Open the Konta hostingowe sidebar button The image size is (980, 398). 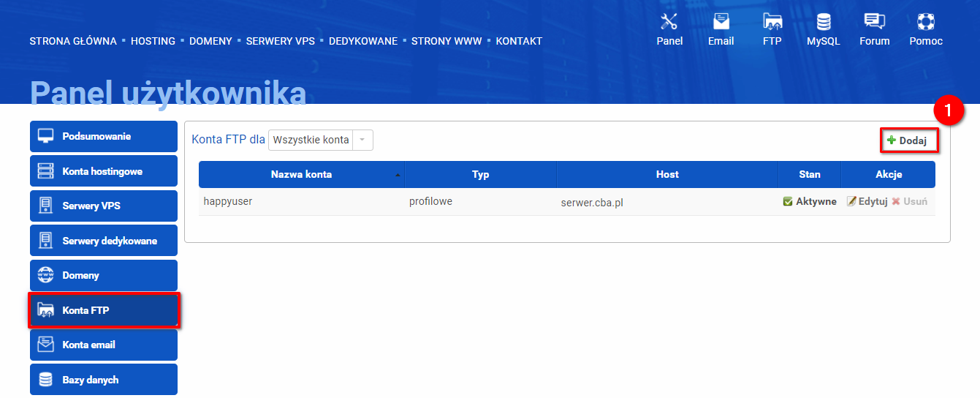point(104,171)
